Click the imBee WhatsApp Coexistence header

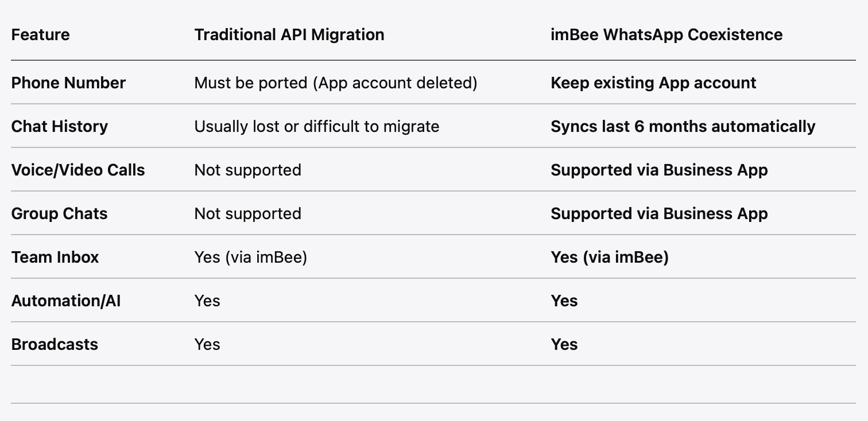666,34
